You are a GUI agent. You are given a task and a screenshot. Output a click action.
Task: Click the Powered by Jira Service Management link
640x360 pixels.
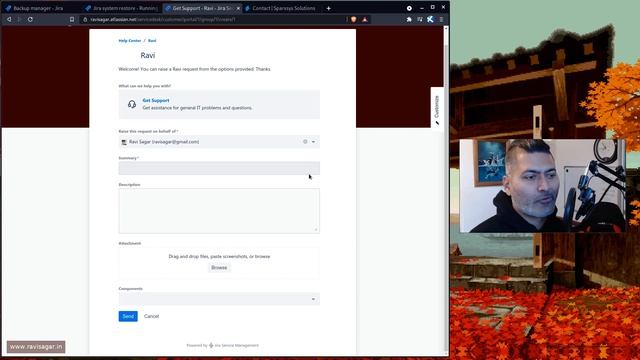click(x=222, y=345)
